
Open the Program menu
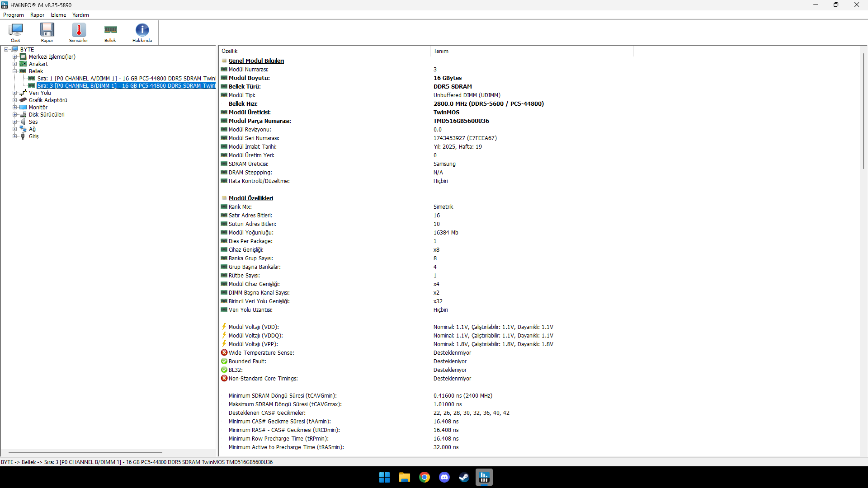(14, 15)
